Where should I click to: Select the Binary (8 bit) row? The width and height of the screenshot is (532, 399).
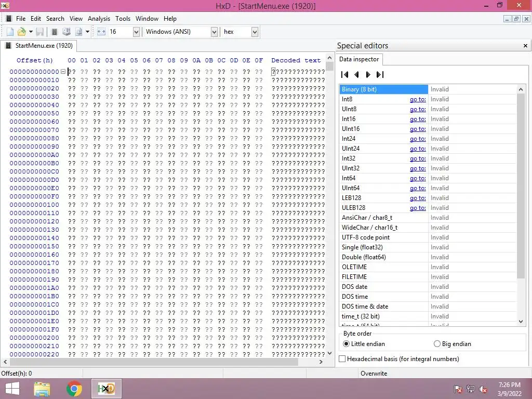coord(428,89)
